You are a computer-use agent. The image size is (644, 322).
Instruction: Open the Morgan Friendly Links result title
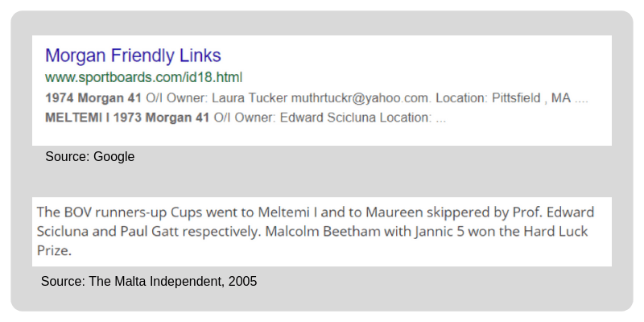(133, 56)
